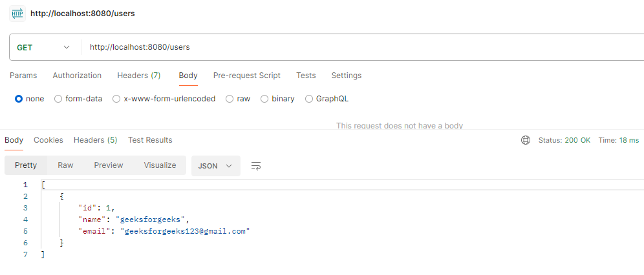Select the form-data radio option
This screenshot has height=275, width=644.
(58, 99)
